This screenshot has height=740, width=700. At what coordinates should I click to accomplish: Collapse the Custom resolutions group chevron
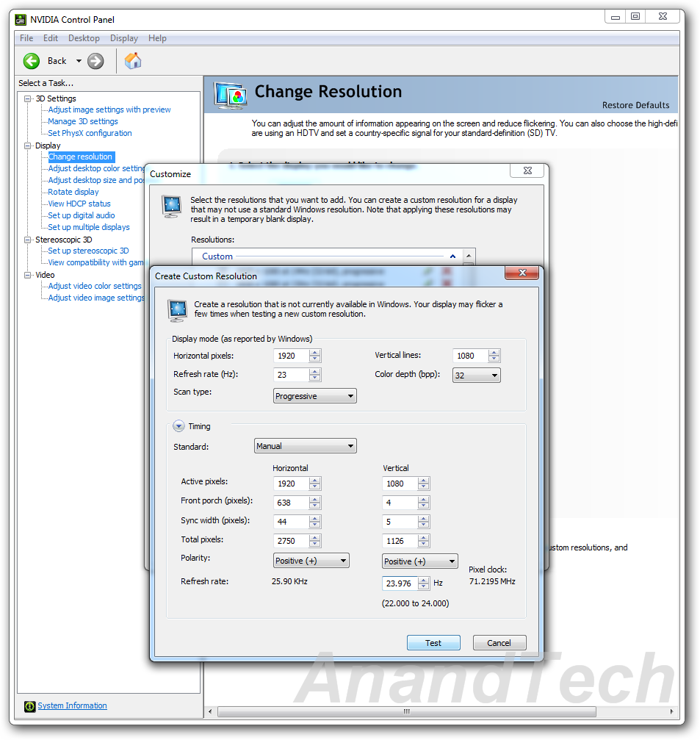click(452, 256)
